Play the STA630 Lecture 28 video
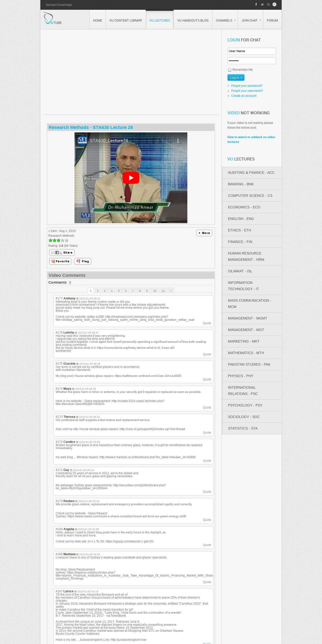This screenshot has height=644, width=322. 131,178
